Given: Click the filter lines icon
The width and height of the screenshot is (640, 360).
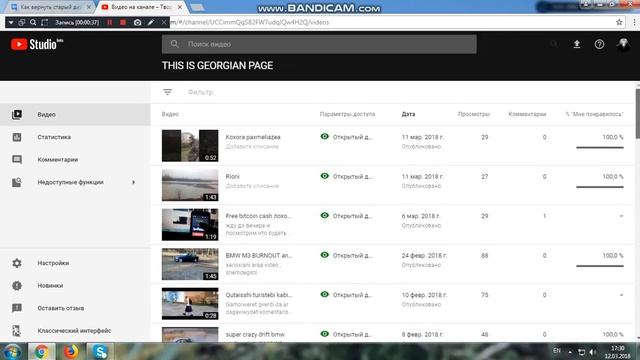Looking at the screenshot, I should (x=167, y=92).
